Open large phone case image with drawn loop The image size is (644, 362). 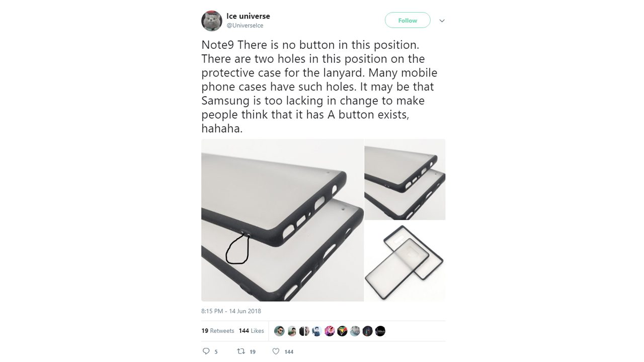click(282, 220)
